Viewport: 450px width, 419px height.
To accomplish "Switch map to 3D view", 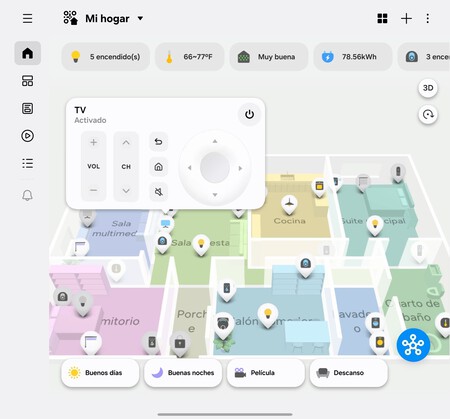I will point(428,88).
